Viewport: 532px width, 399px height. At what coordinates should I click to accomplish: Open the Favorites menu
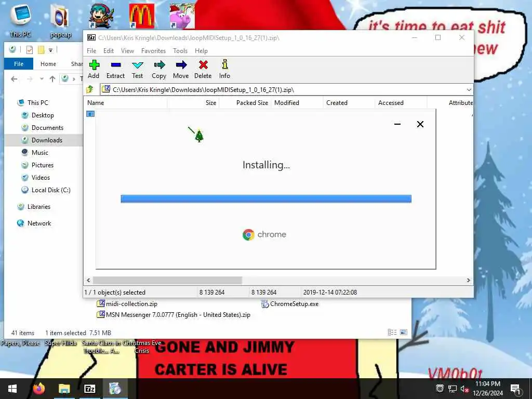(153, 51)
